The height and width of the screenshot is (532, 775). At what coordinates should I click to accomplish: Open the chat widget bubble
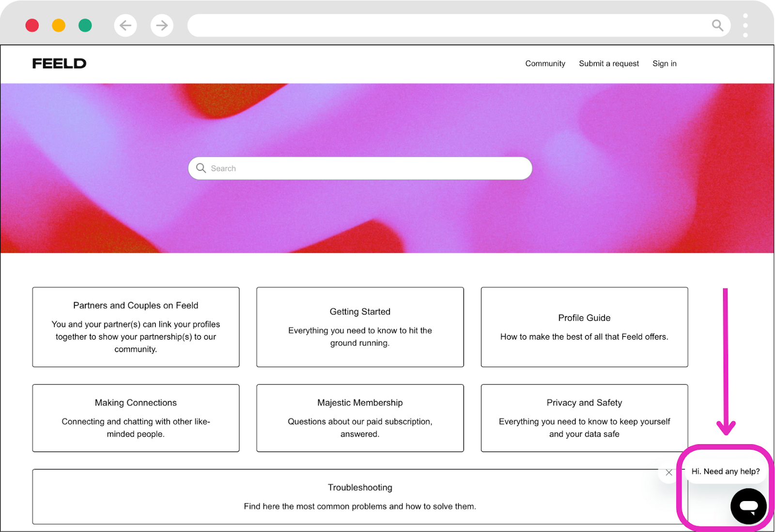point(748,506)
